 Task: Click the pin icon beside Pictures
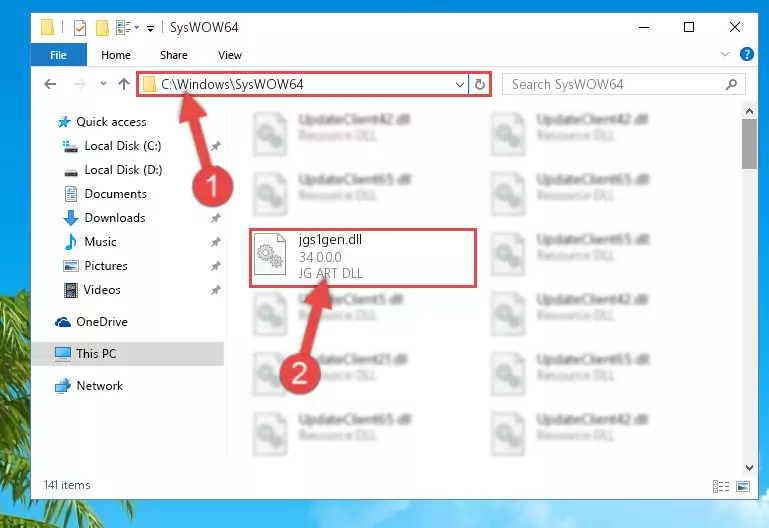215,266
